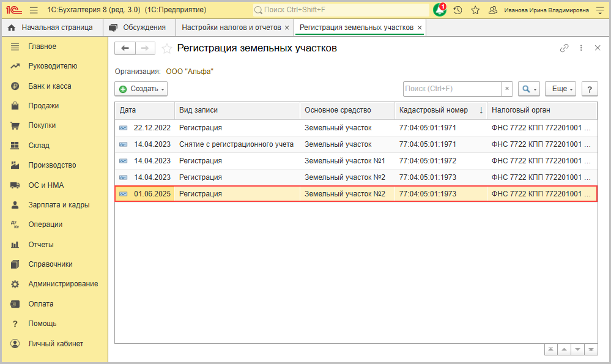611x364 pixels.
Task: Click user name Иванова Ирина Владимировна
Action: click(546, 10)
